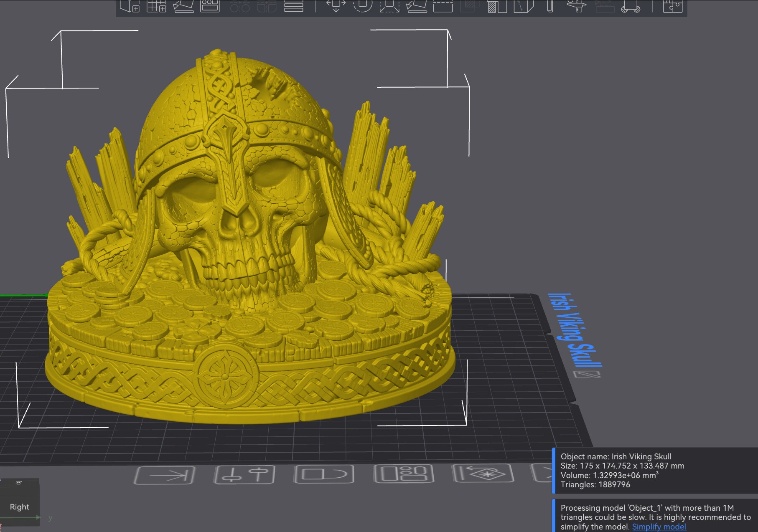Click the plate's move-to-front arrow icon

pyautogui.click(x=165, y=475)
